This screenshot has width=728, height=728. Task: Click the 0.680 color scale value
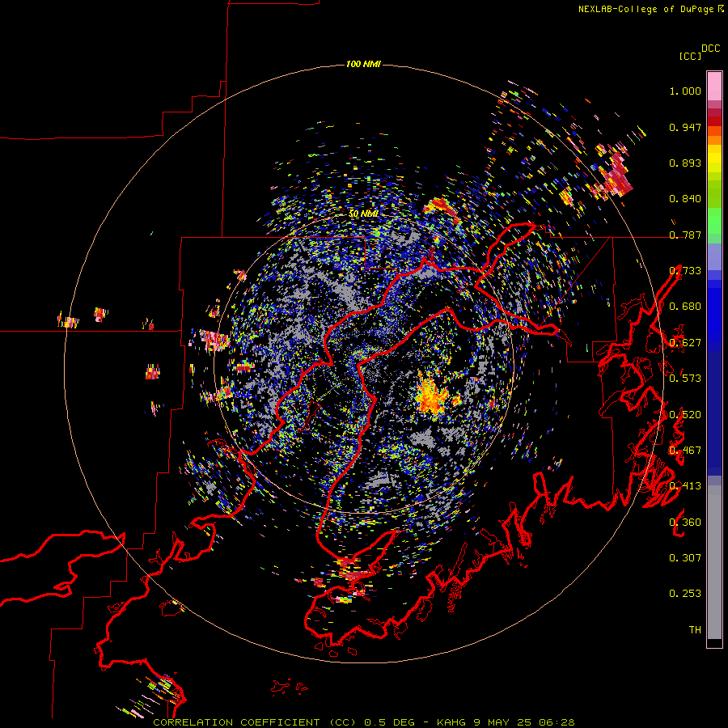[x=685, y=307]
